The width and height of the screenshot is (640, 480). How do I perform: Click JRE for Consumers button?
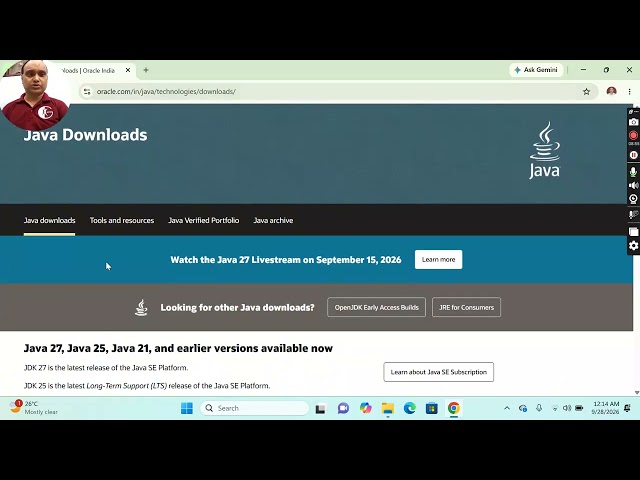coord(467,307)
